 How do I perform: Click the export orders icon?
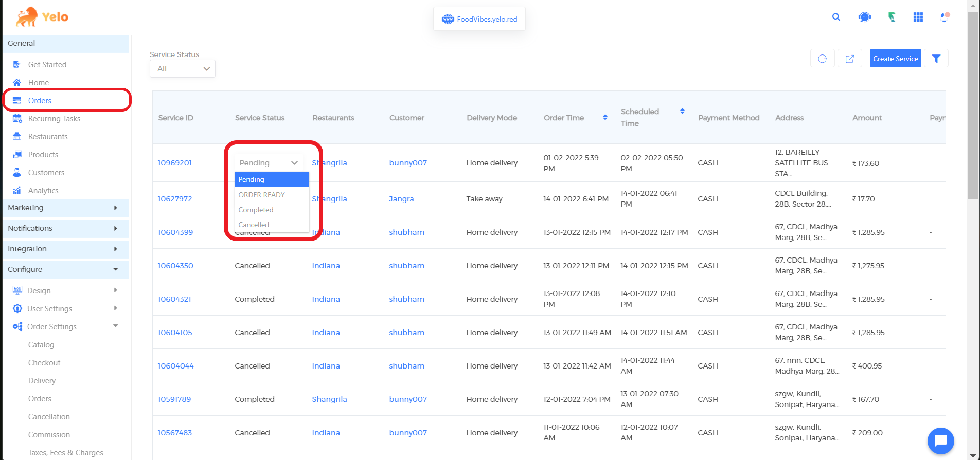tap(849, 59)
